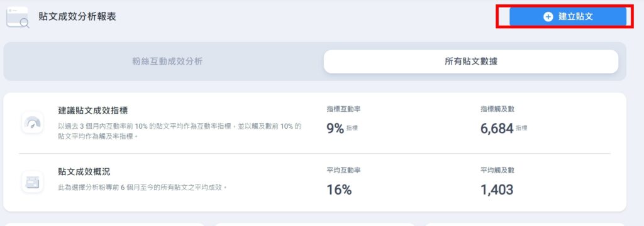Click the plus icon in 建立貼文
Image resolution: width=644 pixels, height=226 pixels.
pyautogui.click(x=548, y=17)
